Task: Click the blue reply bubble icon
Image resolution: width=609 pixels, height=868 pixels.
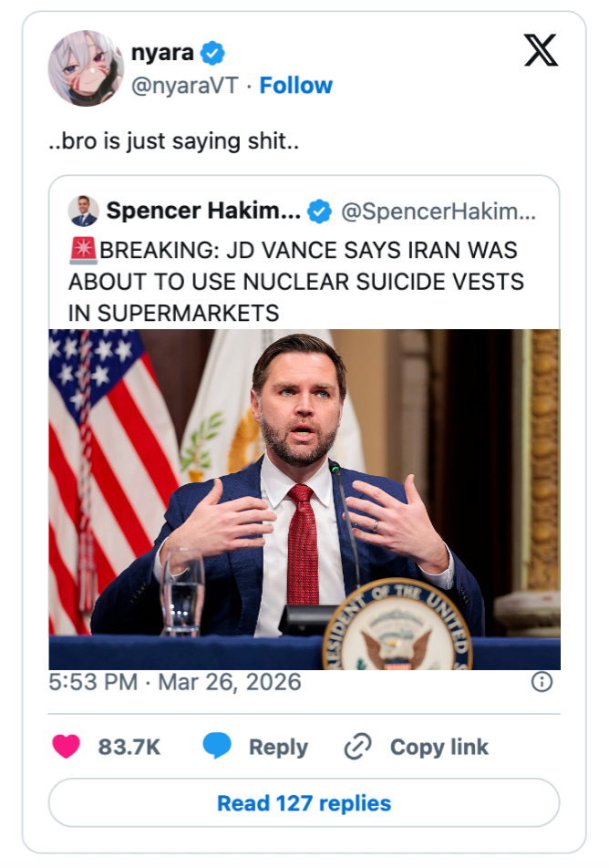Action: click(216, 748)
